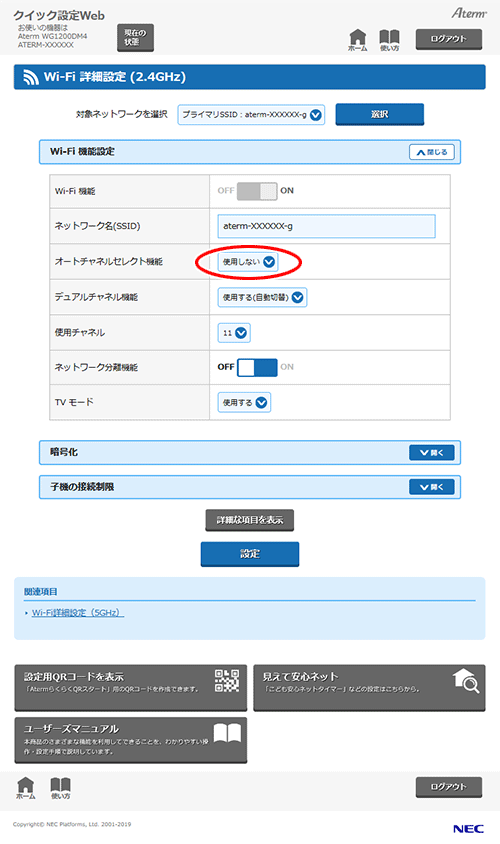
Task: Collapse Wi-Fi 機能設定 with 閉じる
Action: pos(432,152)
